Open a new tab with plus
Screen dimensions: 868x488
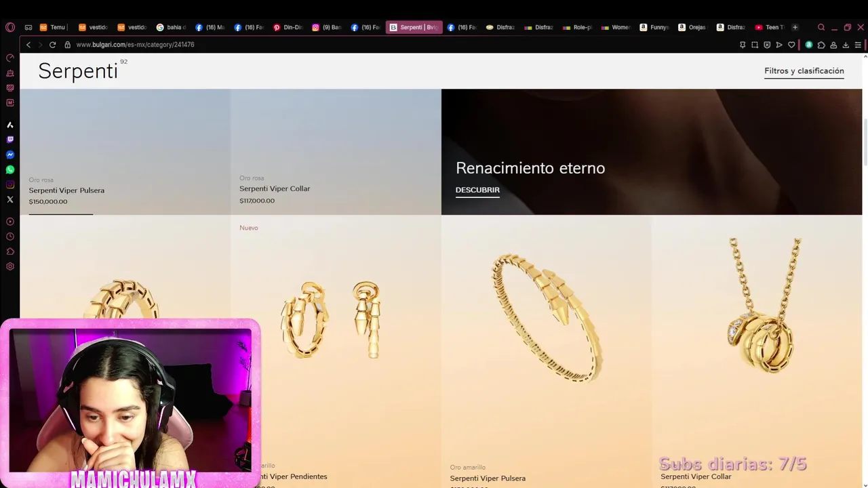(x=795, y=27)
